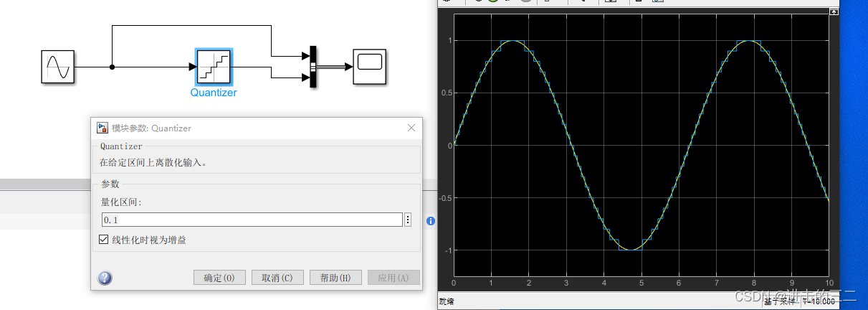Select the Quantizer block icon

tap(214, 67)
